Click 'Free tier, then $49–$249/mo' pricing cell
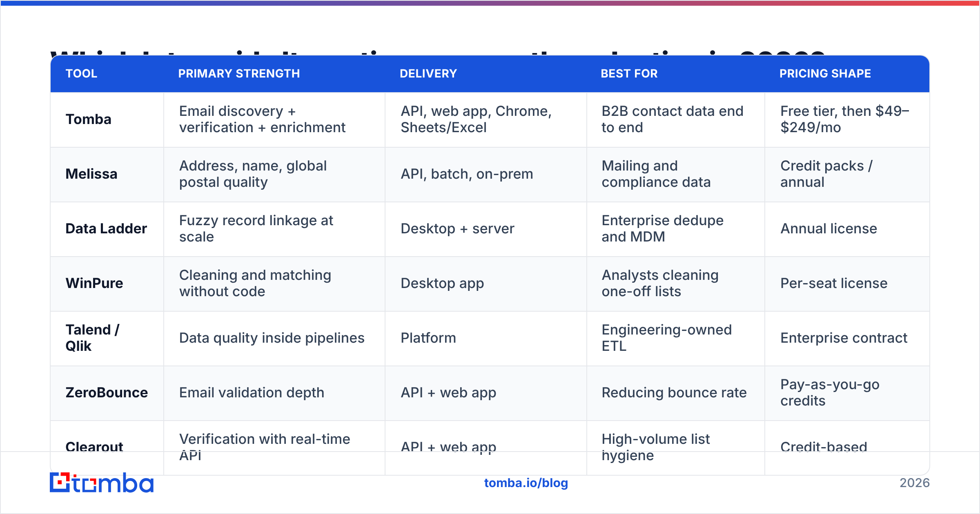The height and width of the screenshot is (514, 980). (847, 120)
